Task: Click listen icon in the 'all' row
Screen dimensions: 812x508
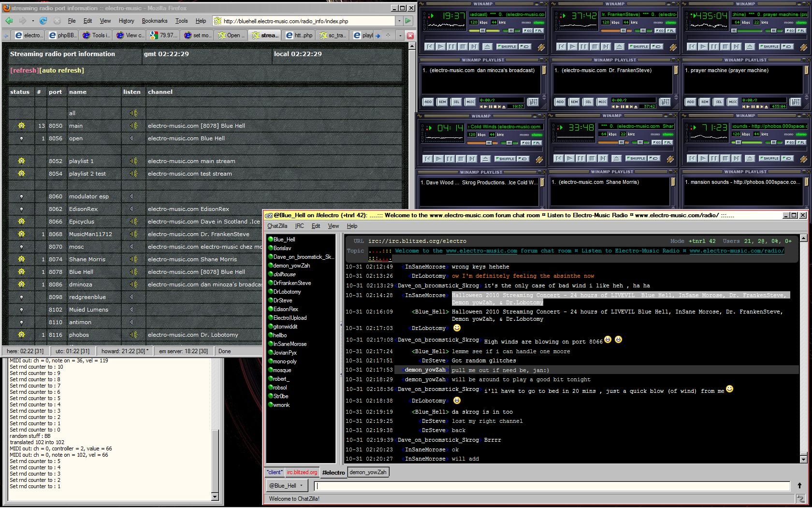Action: coord(133,113)
